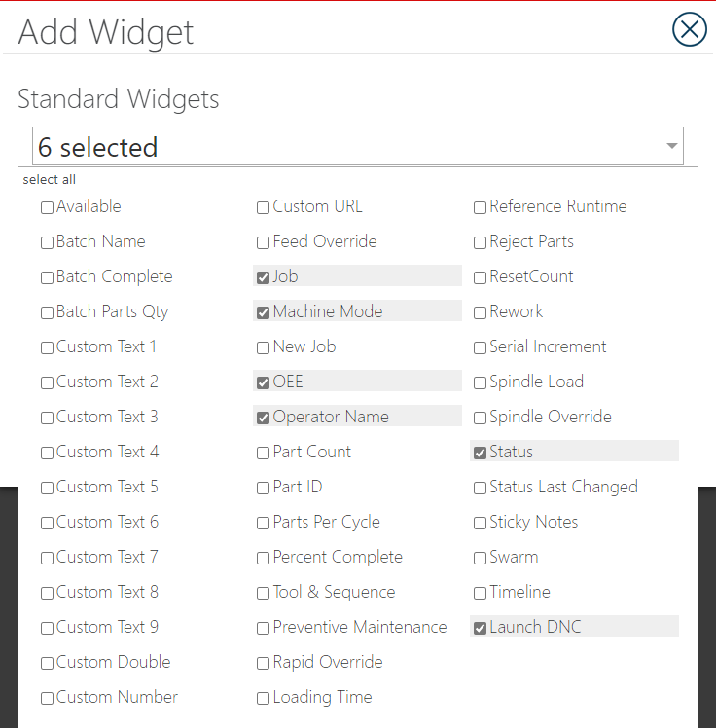Uncheck the Job widget checkbox
This screenshot has width=716, height=728.
click(x=263, y=277)
